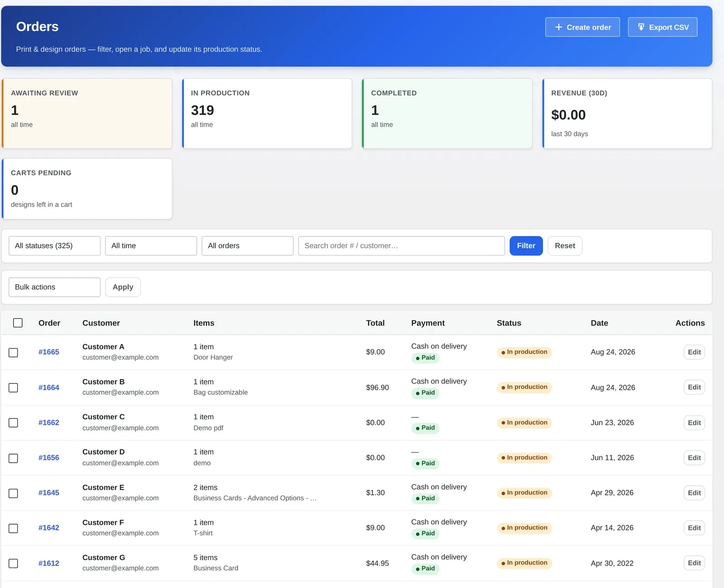Click the Filter button
This screenshot has height=588, width=724.
(526, 246)
